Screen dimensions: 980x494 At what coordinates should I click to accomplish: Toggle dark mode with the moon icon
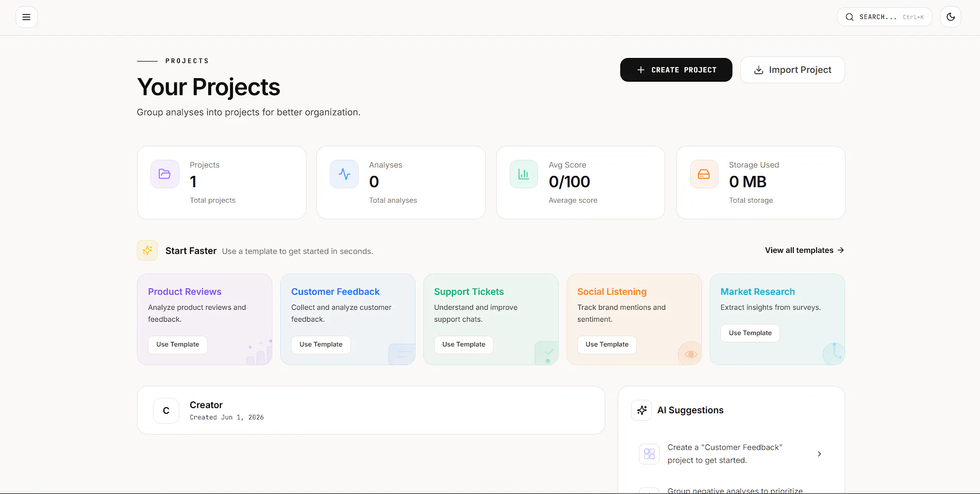coord(951,17)
